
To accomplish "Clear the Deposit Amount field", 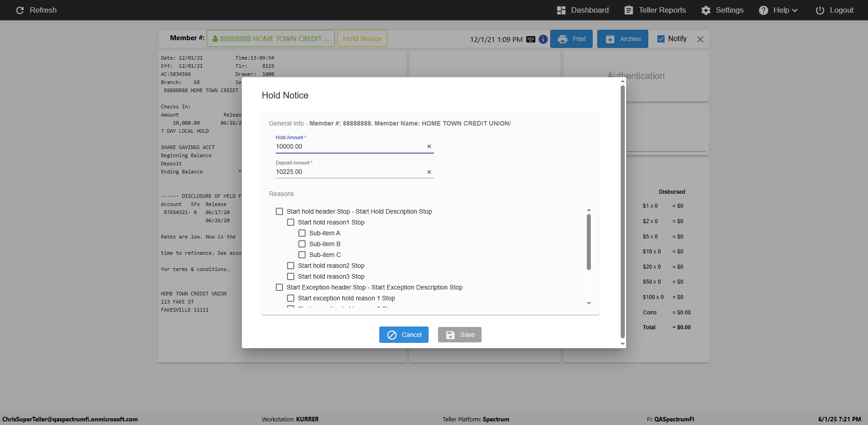I will [429, 172].
